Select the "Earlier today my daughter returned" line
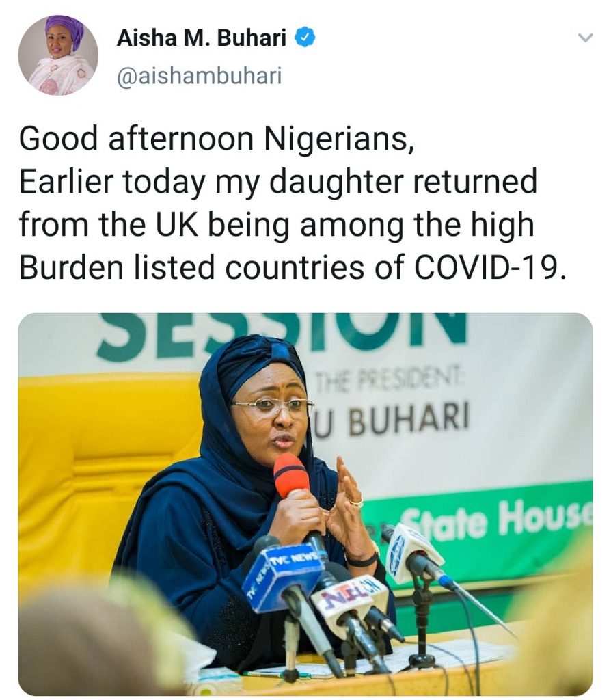The width and height of the screenshot is (611, 700). [277, 183]
